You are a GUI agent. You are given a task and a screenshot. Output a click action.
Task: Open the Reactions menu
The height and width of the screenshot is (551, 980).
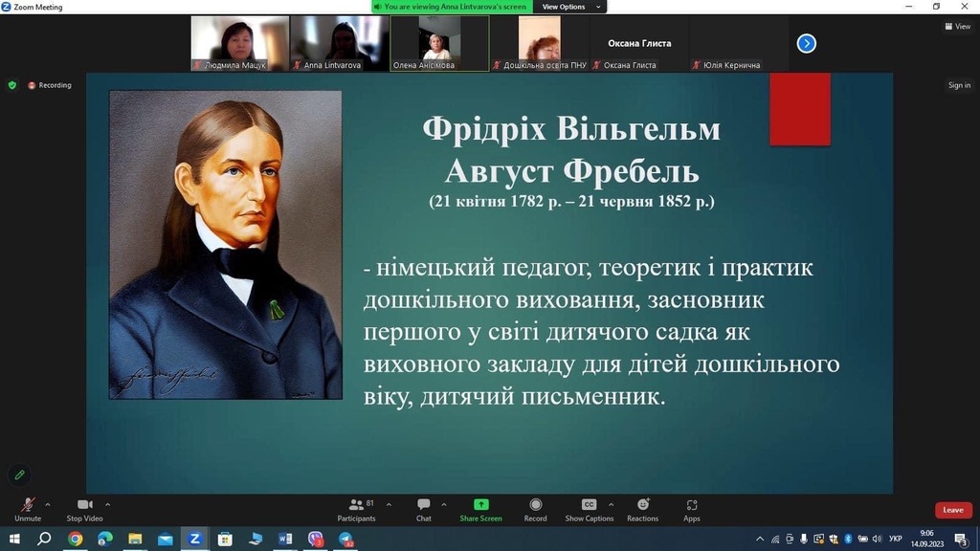tap(642, 508)
